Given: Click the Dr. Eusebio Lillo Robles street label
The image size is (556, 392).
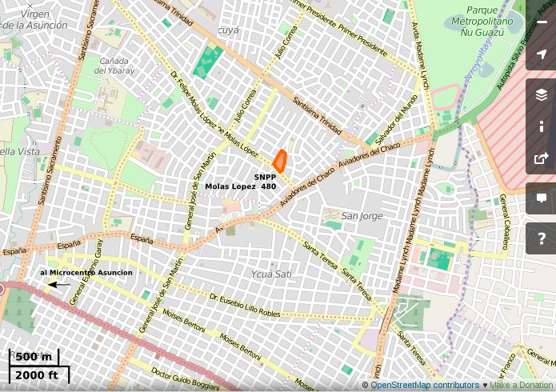Looking at the screenshot, I should click(x=245, y=305).
